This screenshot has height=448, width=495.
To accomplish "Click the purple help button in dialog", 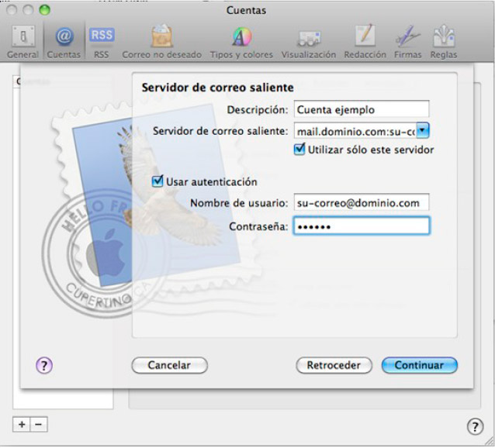I will coord(44,365).
